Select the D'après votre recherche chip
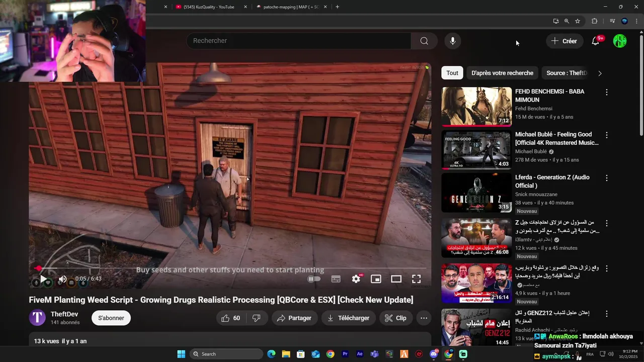The height and width of the screenshot is (362, 644). coord(502,73)
